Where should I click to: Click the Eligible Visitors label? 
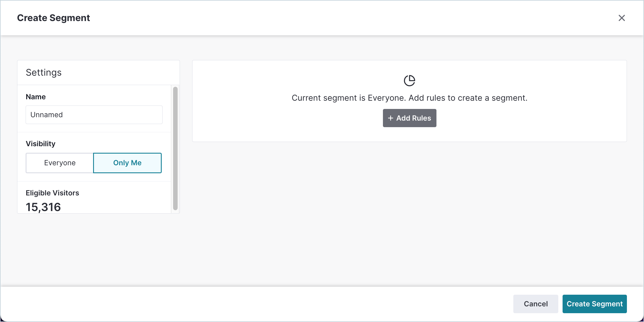pos(52,193)
